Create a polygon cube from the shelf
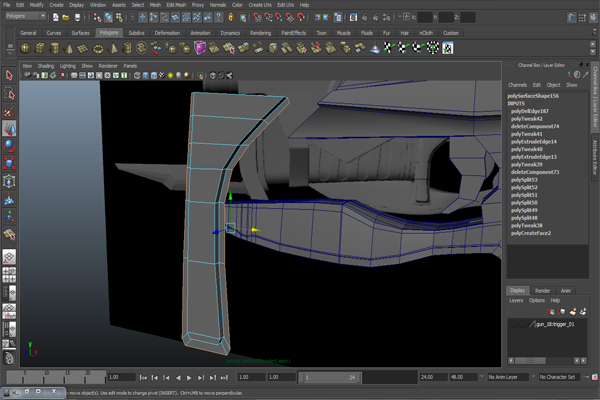600x400 pixels. tap(40, 48)
